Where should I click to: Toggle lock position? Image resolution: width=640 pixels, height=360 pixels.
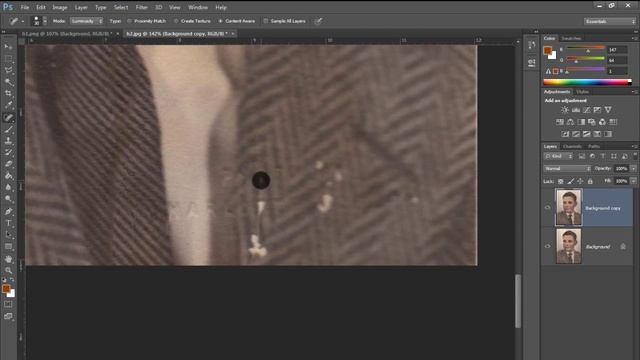[580, 181]
